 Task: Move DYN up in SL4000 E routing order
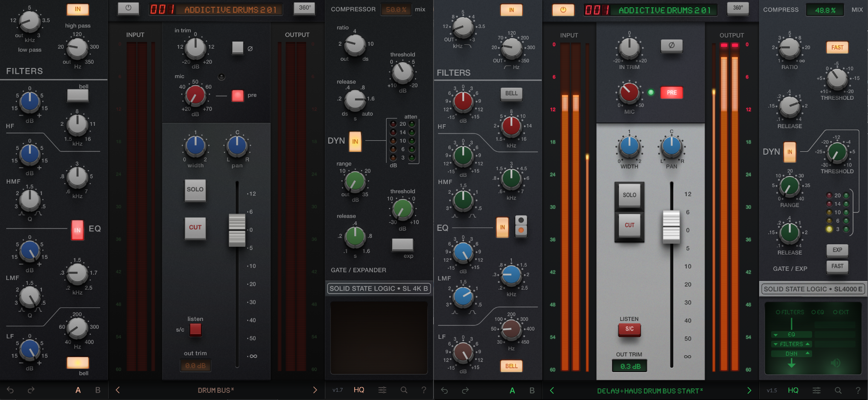pos(808,353)
